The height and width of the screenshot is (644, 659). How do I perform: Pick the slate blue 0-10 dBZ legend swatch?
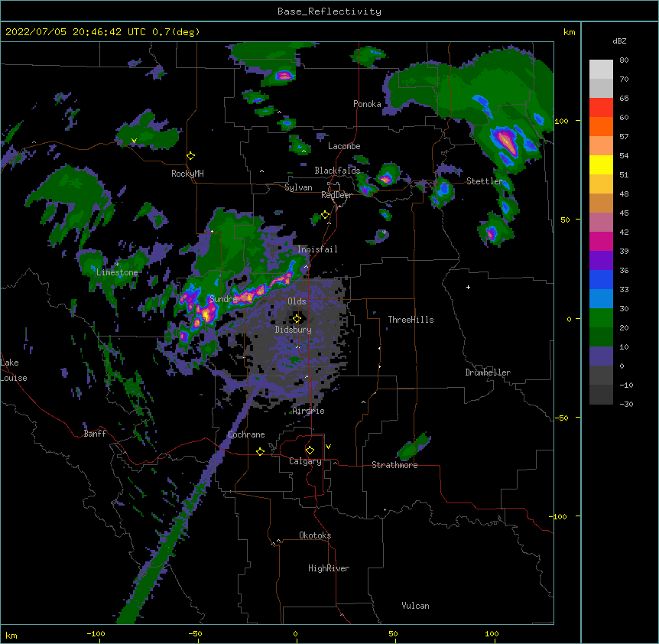(x=601, y=356)
